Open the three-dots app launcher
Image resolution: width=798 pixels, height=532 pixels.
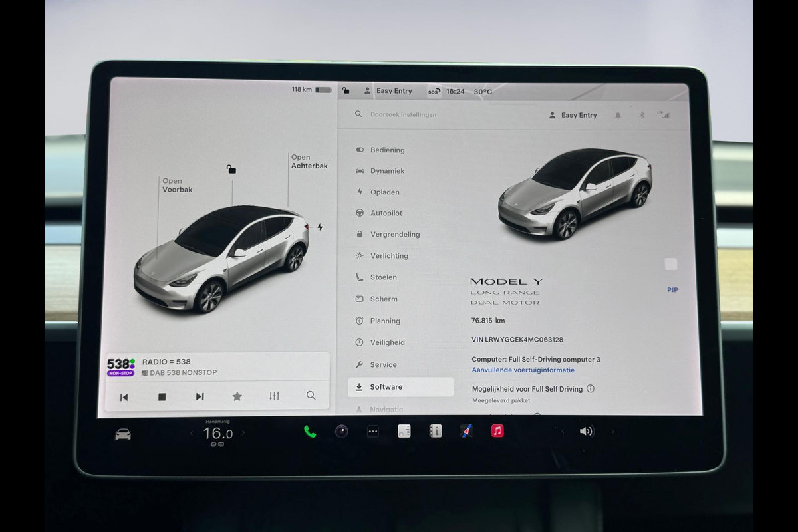(x=373, y=431)
